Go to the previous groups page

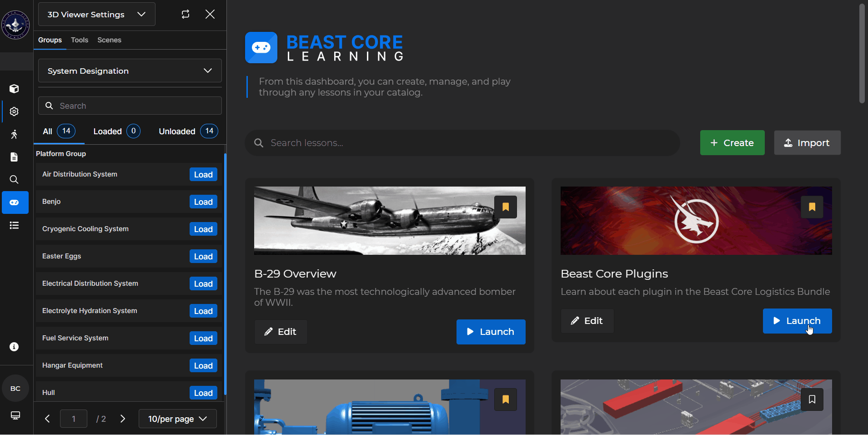(x=47, y=419)
